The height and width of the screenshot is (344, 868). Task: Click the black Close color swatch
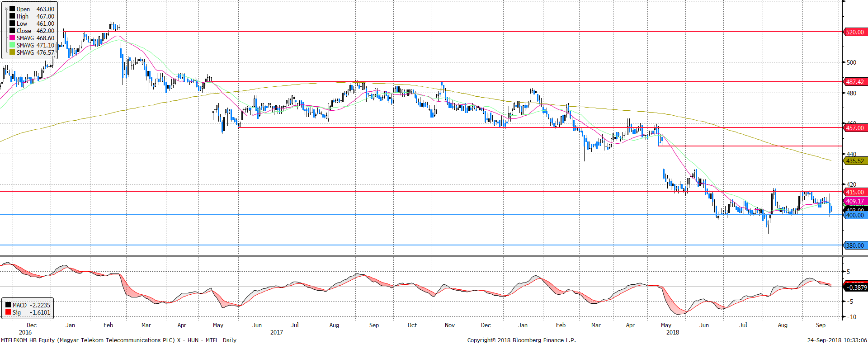[12, 30]
